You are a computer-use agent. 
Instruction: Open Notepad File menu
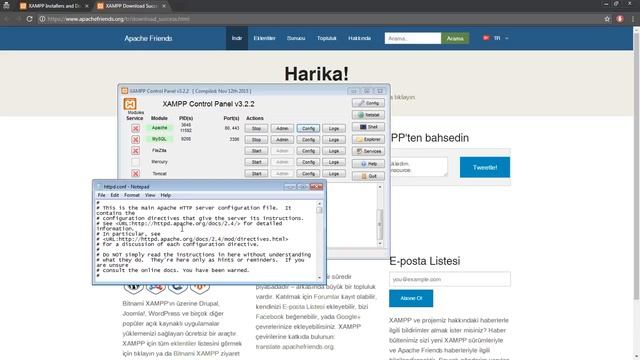pos(101,195)
